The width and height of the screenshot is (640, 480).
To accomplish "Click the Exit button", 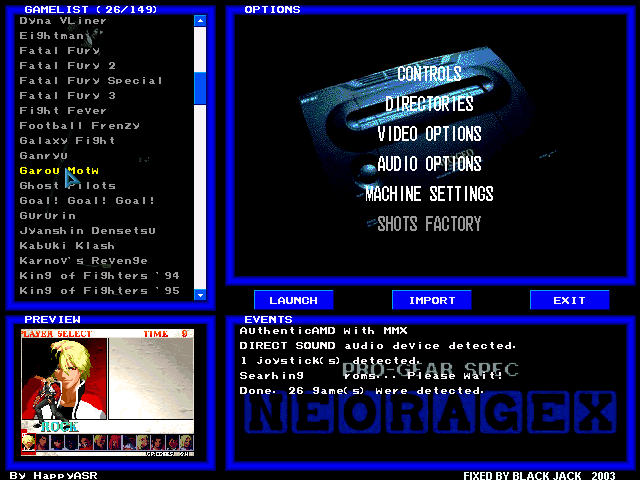I will (569, 300).
